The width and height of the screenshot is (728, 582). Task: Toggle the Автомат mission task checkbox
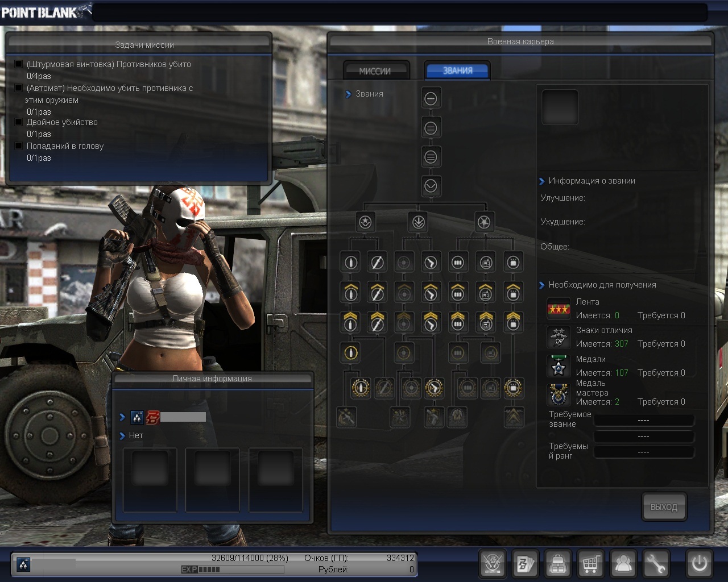19,88
